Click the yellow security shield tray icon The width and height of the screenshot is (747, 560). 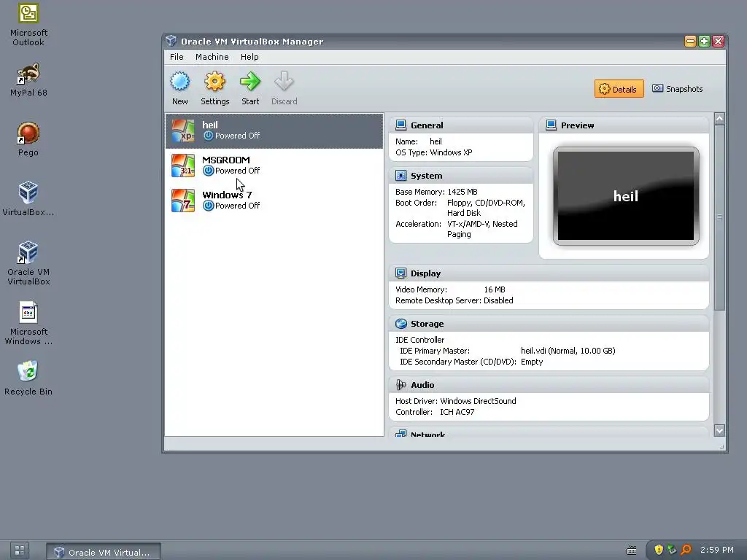point(659,550)
